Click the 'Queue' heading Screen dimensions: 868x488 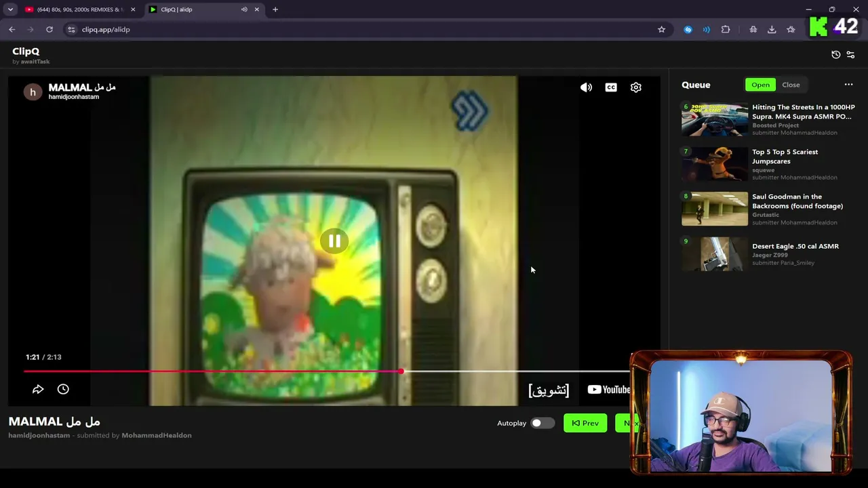coord(696,85)
